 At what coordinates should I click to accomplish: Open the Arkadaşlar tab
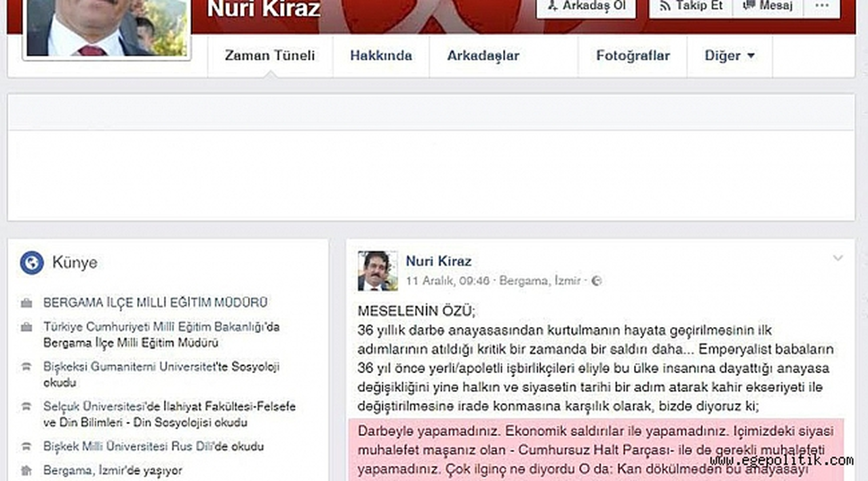[484, 56]
